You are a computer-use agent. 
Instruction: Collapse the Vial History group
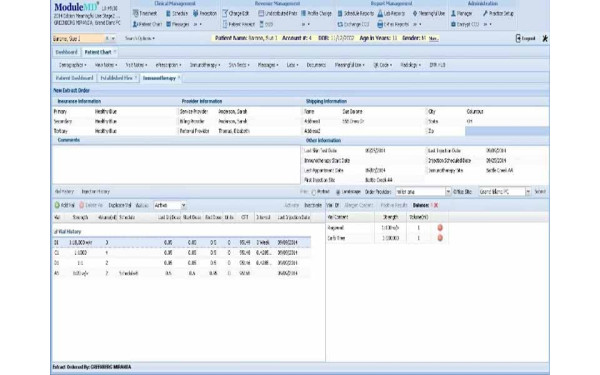[55, 232]
